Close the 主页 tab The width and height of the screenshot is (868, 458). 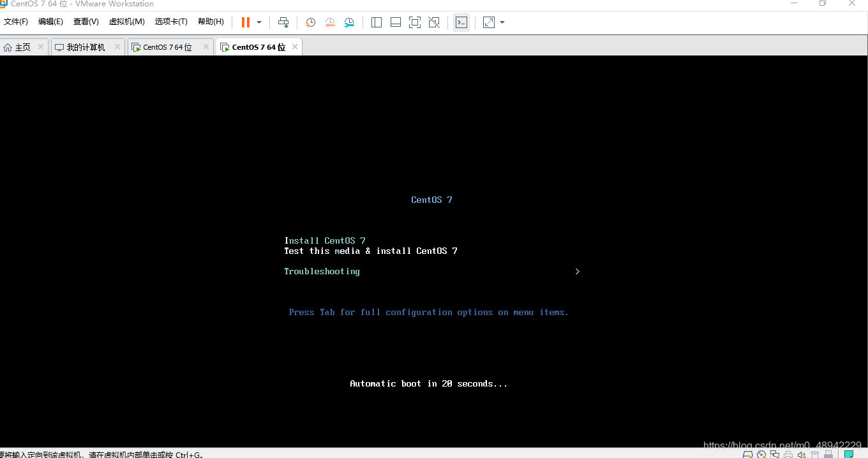coord(41,47)
